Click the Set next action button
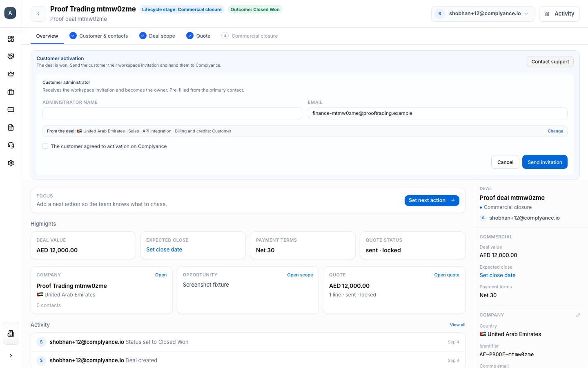Viewport: 588px width, 368px height. click(432, 200)
